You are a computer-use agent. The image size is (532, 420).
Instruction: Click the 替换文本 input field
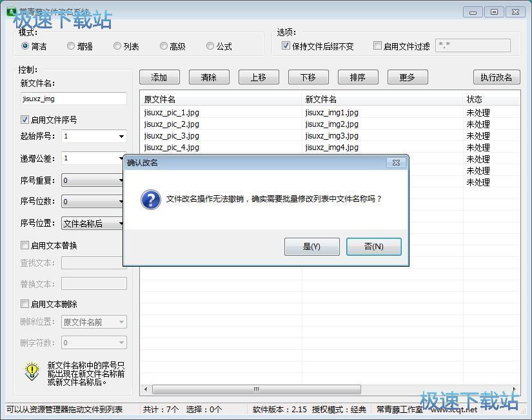[94, 283]
